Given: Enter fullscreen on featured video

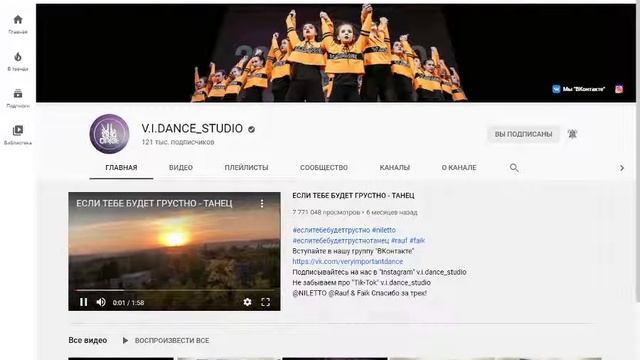Looking at the screenshot, I should (x=265, y=302).
